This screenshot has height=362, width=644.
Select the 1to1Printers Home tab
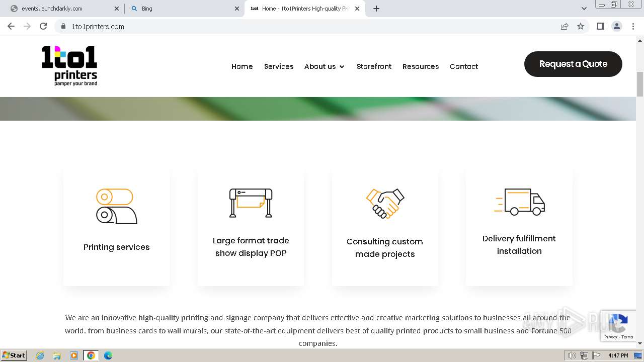click(x=305, y=9)
